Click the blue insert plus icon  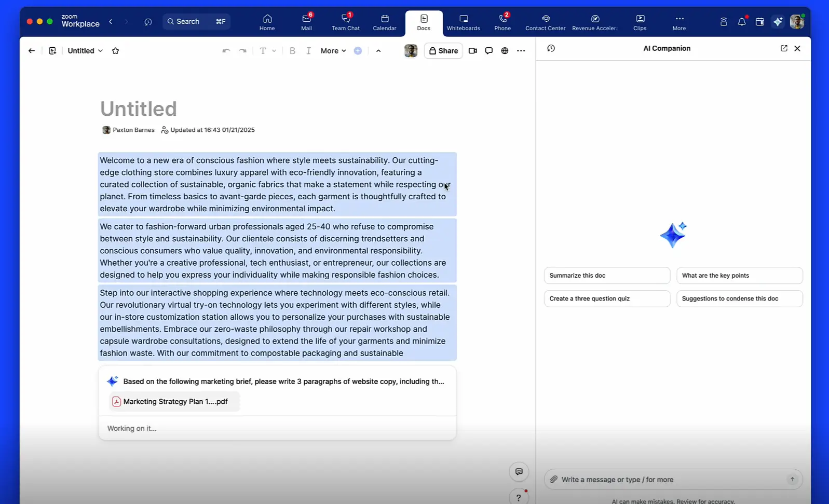[x=358, y=51]
